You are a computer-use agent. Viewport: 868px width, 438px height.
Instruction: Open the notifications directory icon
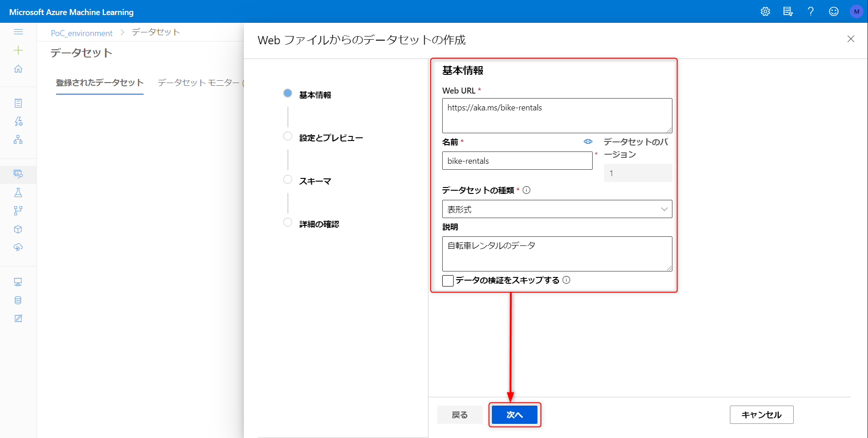(788, 12)
